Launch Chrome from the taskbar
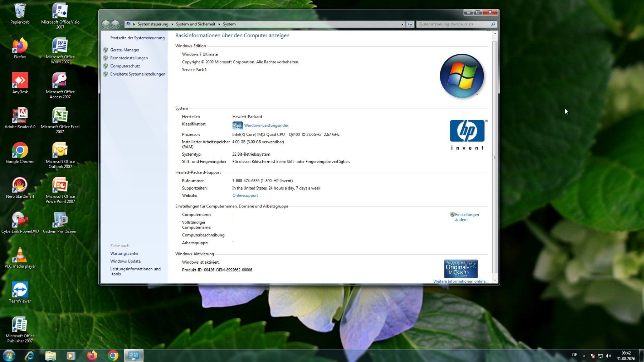 pos(113,356)
